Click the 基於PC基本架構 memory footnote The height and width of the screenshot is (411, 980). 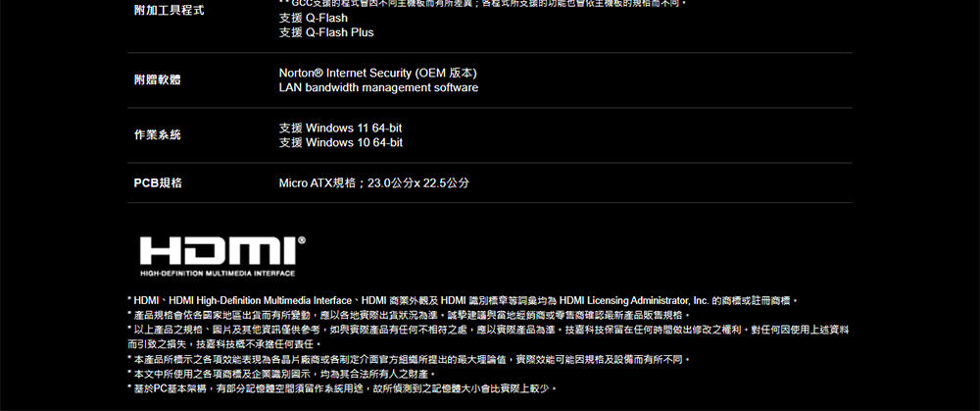[342, 389]
